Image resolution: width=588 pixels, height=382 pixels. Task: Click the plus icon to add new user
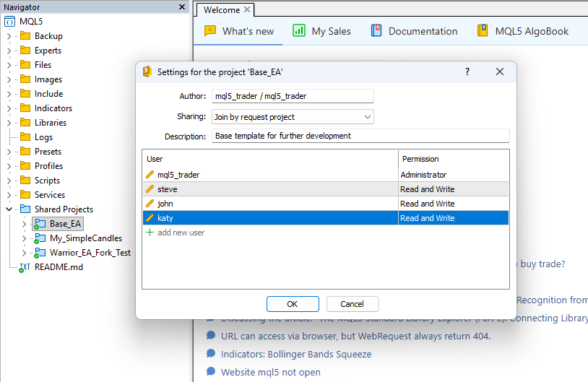coord(150,233)
